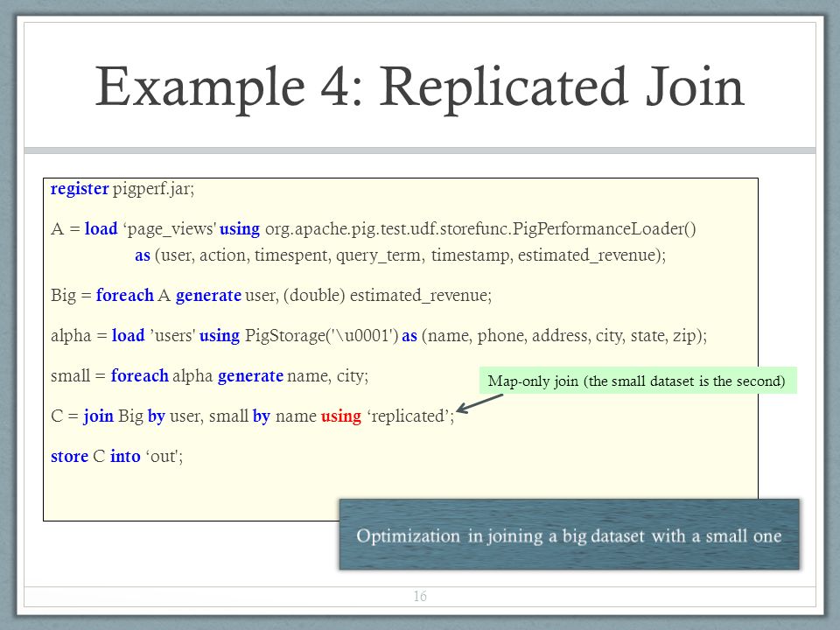The image size is (840, 630).
Task: Click the text 'estimated_revenue);' in schema line
Action: click(591, 255)
